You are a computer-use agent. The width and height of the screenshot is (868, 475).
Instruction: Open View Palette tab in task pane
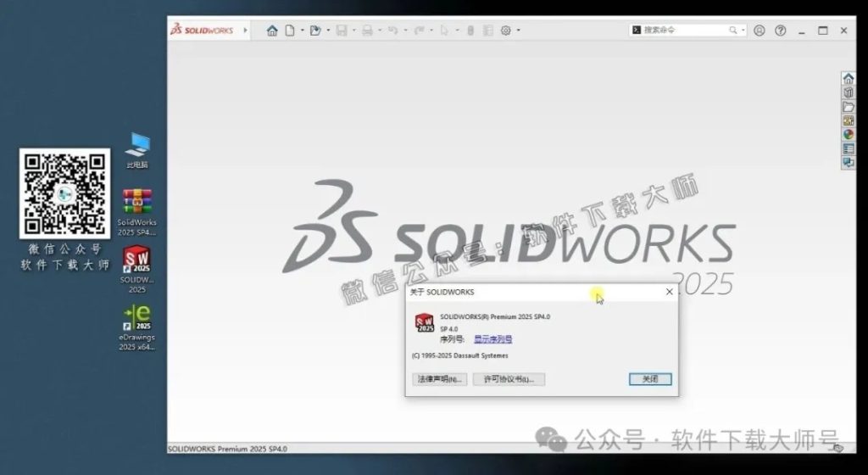848,120
